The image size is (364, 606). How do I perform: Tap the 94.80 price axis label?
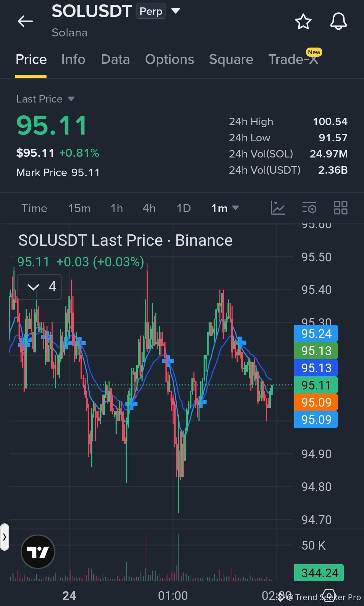[316, 487]
